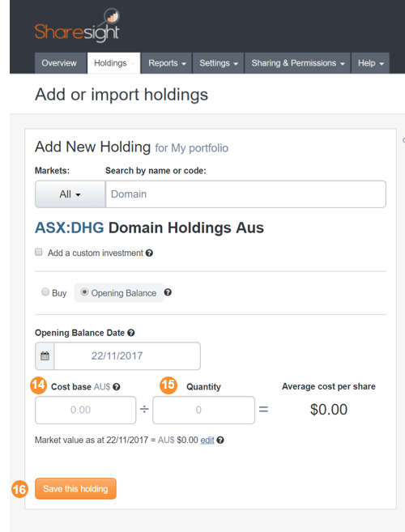Click the Quantity input field
405x532 pixels.
[203, 410]
